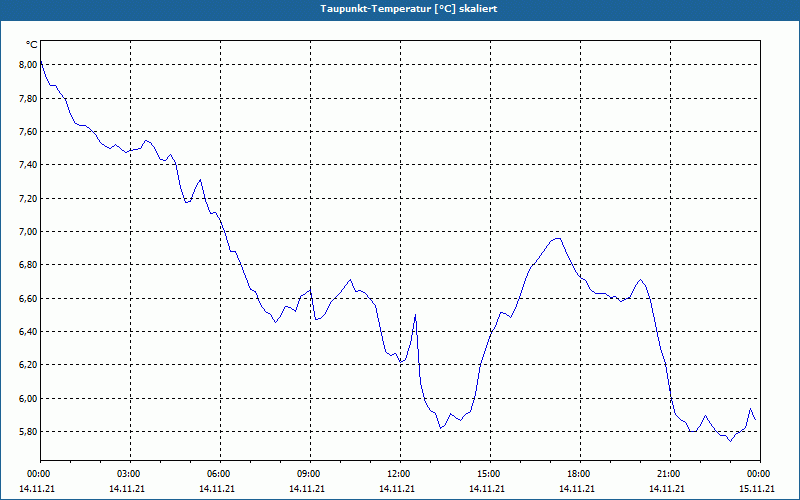Select the '14.11.21' date under '21:00'
Screen dimensions: 800x500
pyautogui.click(x=667, y=489)
